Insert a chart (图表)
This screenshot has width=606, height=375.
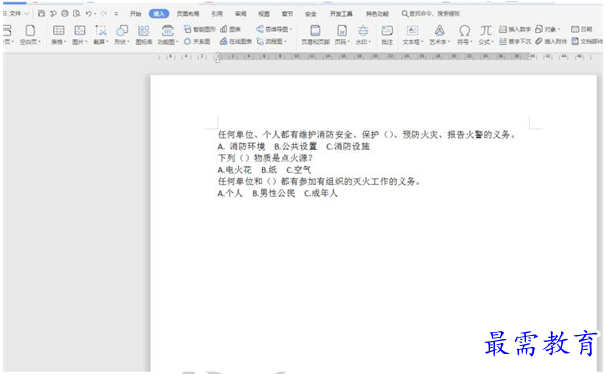pos(230,29)
